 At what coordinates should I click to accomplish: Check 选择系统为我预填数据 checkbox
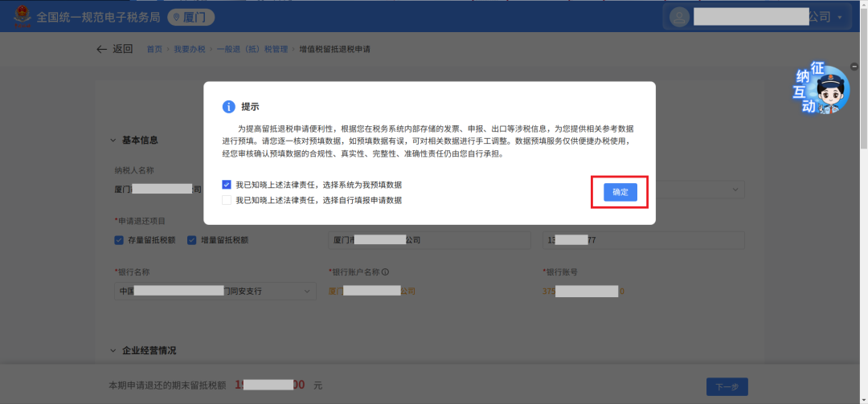click(x=227, y=185)
